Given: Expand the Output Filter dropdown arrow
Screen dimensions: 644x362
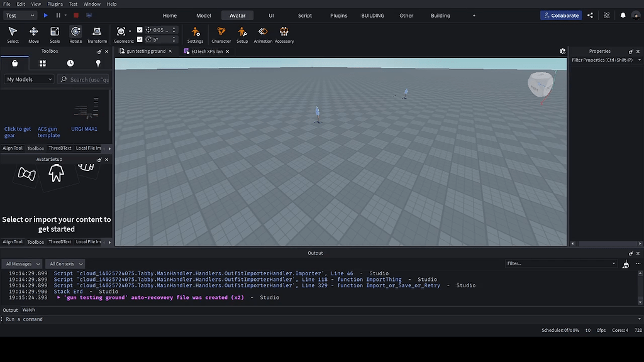Looking at the screenshot, I should (x=614, y=263).
